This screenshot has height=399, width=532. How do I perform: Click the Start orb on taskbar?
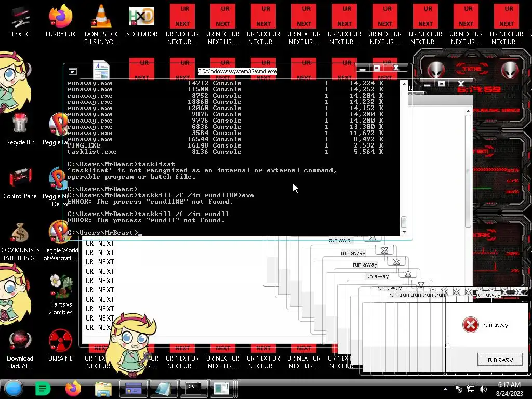(14, 389)
